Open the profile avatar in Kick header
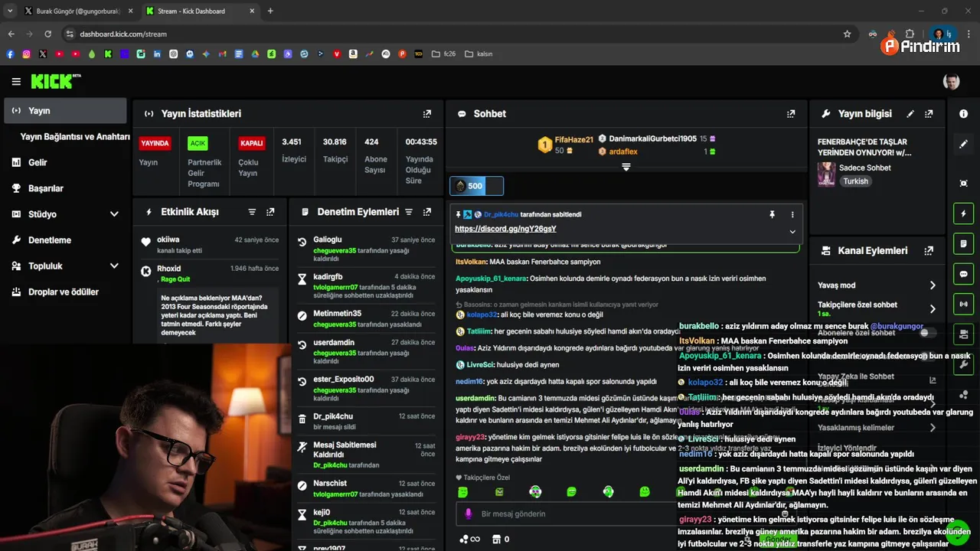The image size is (980, 551). (x=951, y=82)
